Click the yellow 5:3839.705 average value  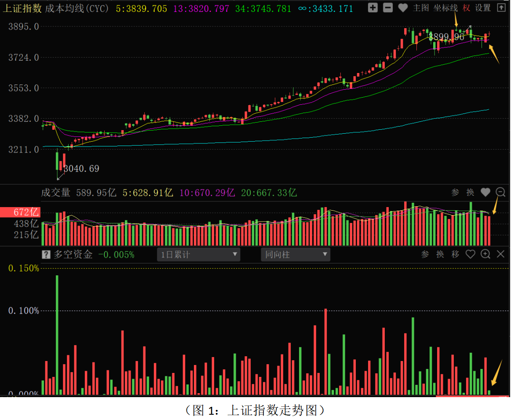click(142, 8)
